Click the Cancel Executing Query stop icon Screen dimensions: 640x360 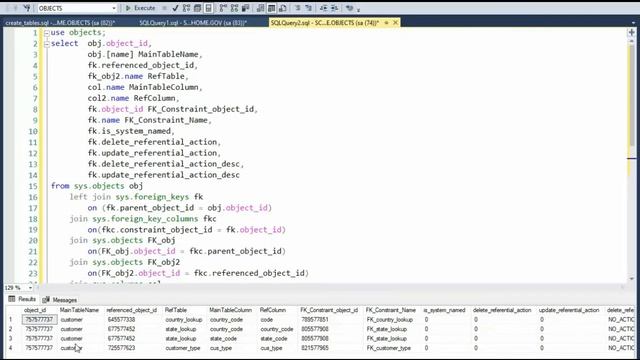[x=164, y=8]
